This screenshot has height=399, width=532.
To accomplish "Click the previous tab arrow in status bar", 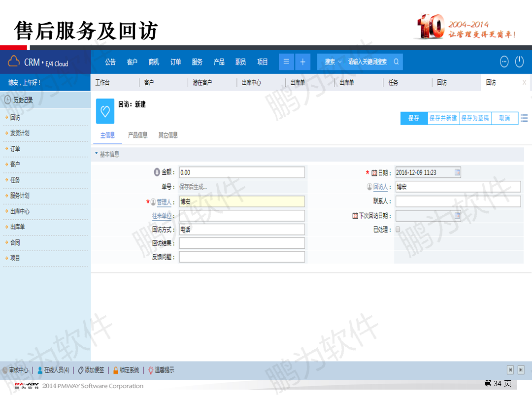I will pos(510,370).
